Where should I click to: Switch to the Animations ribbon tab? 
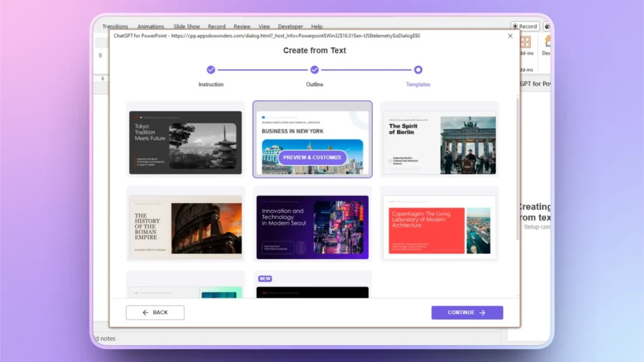click(x=150, y=26)
